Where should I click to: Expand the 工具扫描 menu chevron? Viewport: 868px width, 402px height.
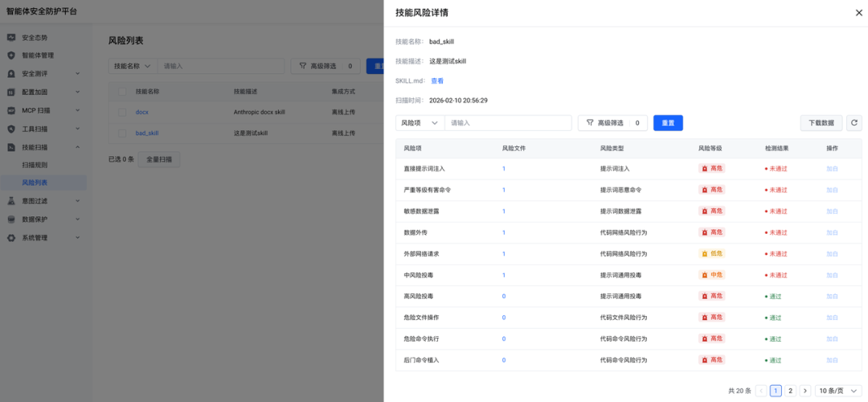[77, 129]
